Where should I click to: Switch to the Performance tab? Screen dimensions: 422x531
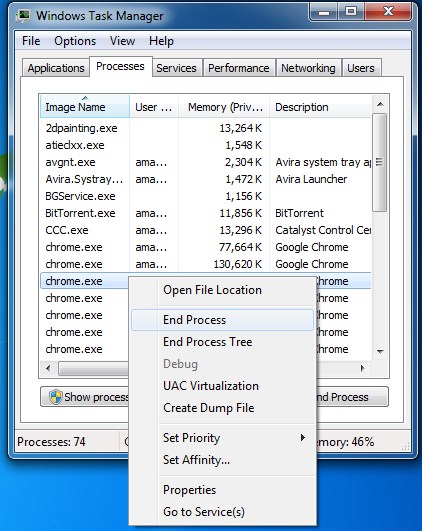[x=239, y=68]
